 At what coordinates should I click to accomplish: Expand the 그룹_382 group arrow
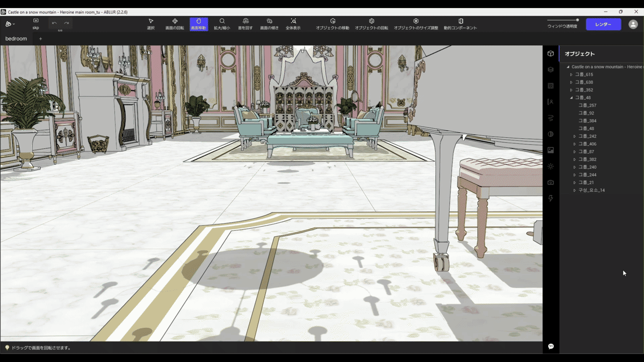click(x=575, y=159)
